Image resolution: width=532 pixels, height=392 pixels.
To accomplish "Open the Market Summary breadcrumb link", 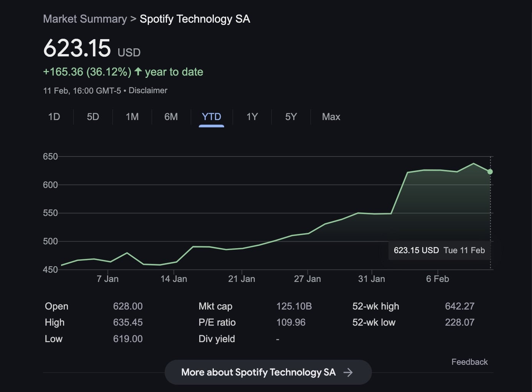I will [85, 19].
